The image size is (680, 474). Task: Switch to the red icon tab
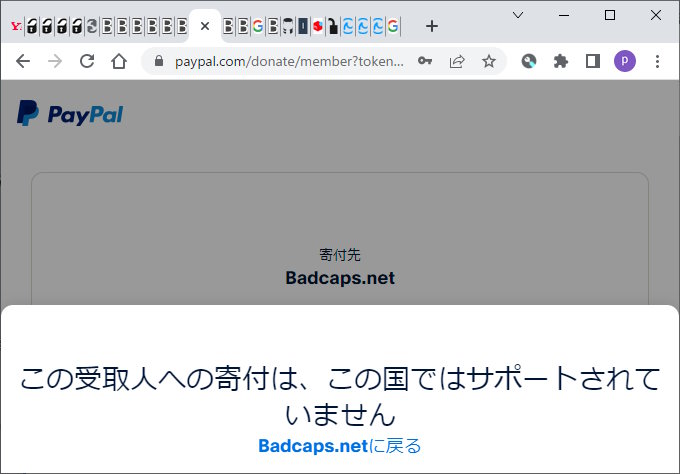[318, 26]
